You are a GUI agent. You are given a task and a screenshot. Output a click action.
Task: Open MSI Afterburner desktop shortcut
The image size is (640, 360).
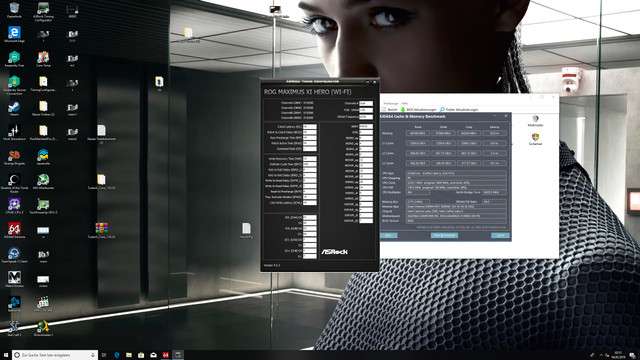43,182
